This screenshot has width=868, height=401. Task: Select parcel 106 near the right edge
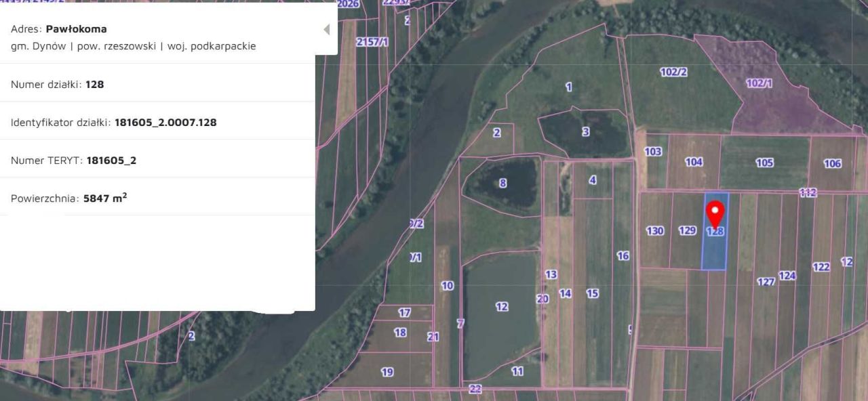tap(832, 163)
